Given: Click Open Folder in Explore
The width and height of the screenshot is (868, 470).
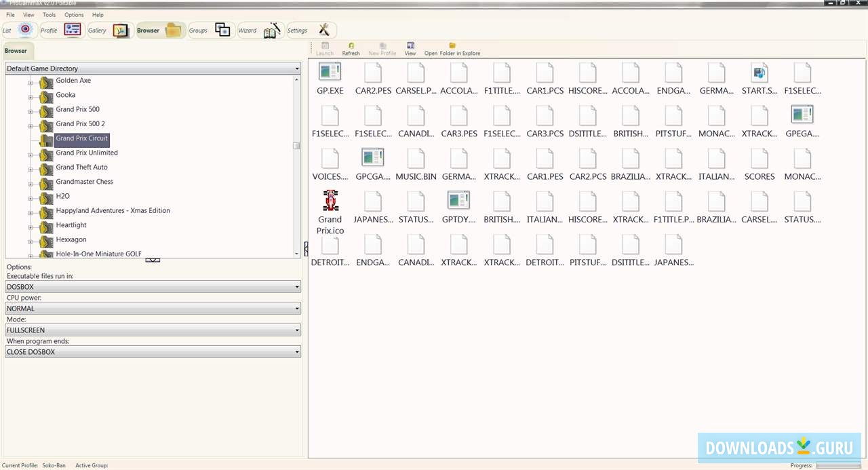Looking at the screenshot, I should pyautogui.click(x=452, y=47).
